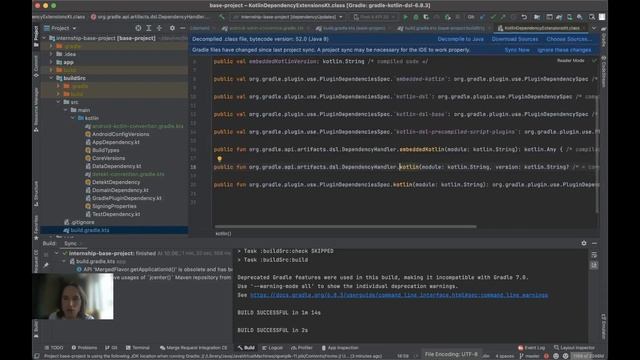Click the pin icon in Build panel
This screenshot has width=640, height=360.
tap(46, 265)
